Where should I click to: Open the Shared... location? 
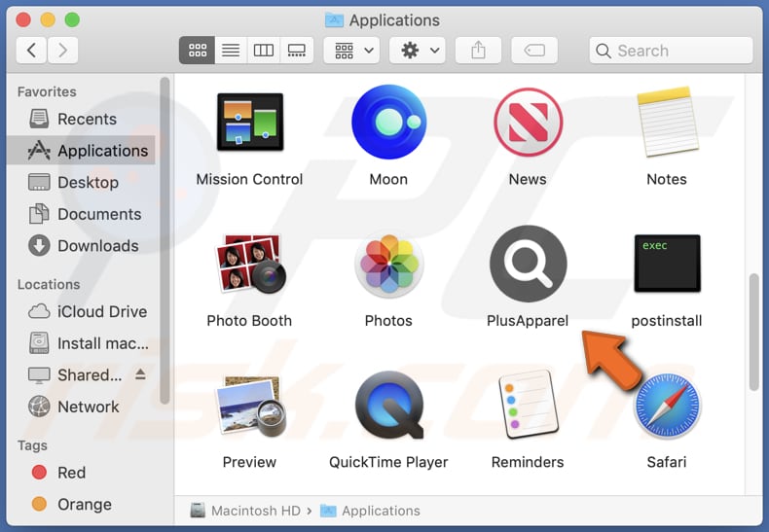click(x=81, y=374)
